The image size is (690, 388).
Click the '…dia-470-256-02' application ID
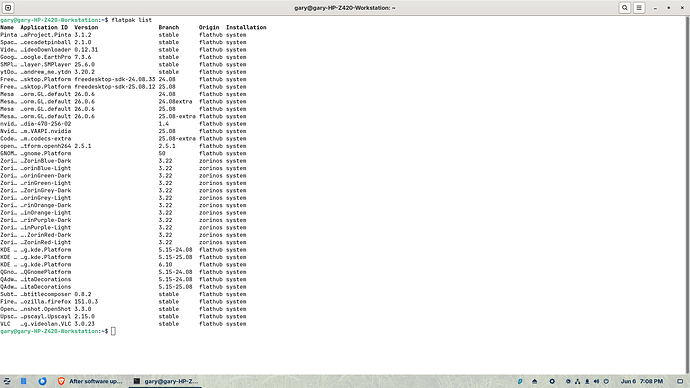[45, 124]
